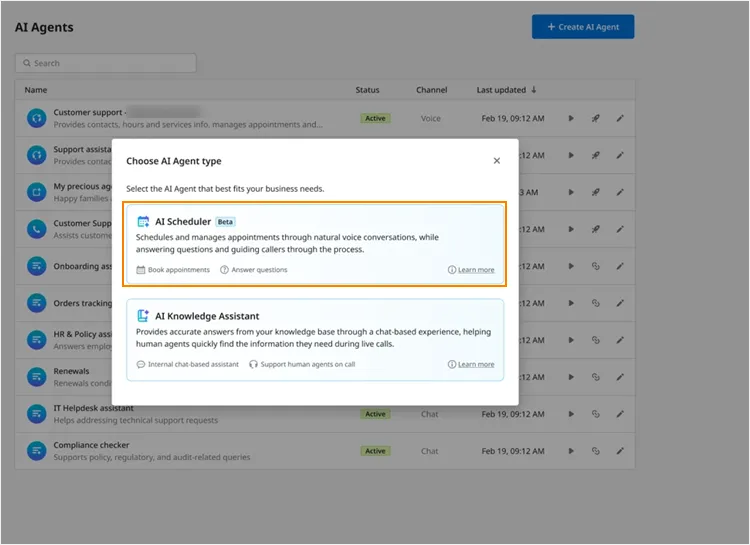Click the Name column header
Viewport: 750px width, 545px height.
point(36,90)
